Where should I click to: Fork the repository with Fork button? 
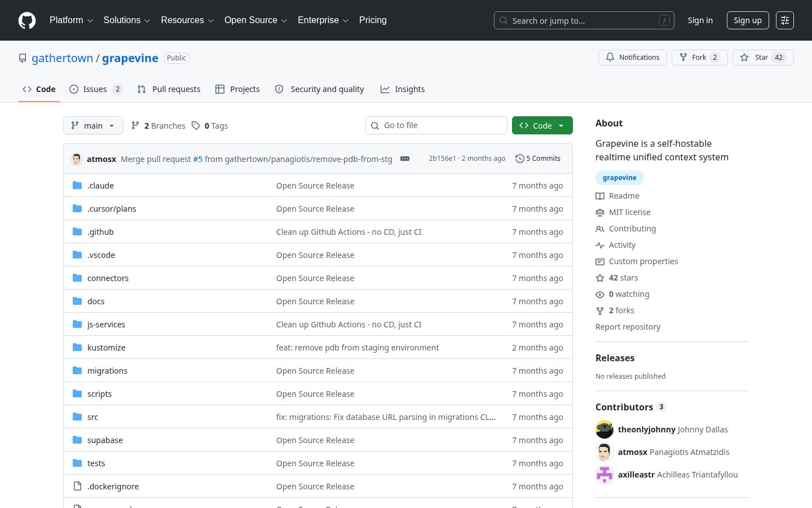pos(700,58)
